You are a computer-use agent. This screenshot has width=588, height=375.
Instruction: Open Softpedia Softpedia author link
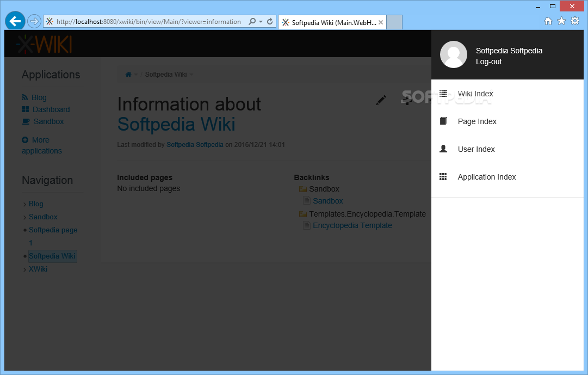(x=195, y=145)
